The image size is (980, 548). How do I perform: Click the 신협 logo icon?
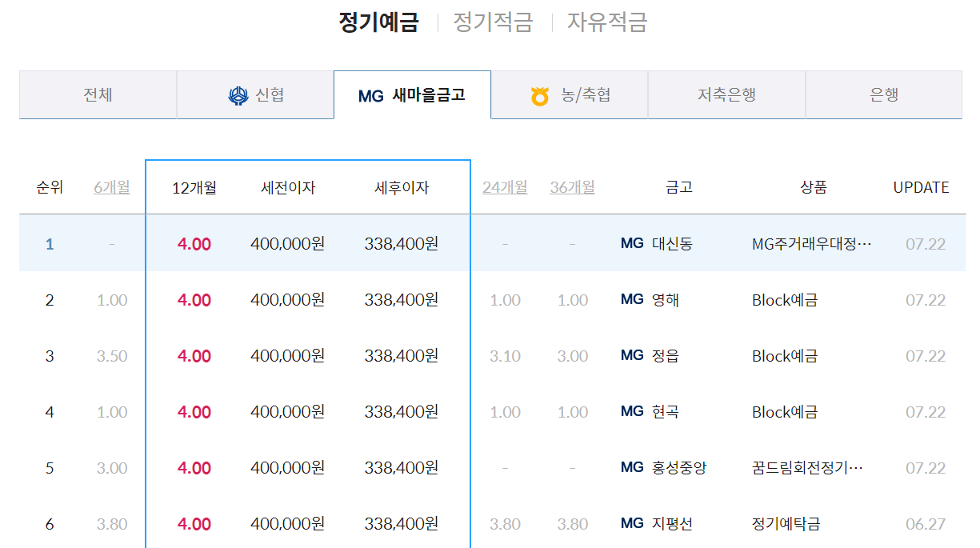point(238,96)
